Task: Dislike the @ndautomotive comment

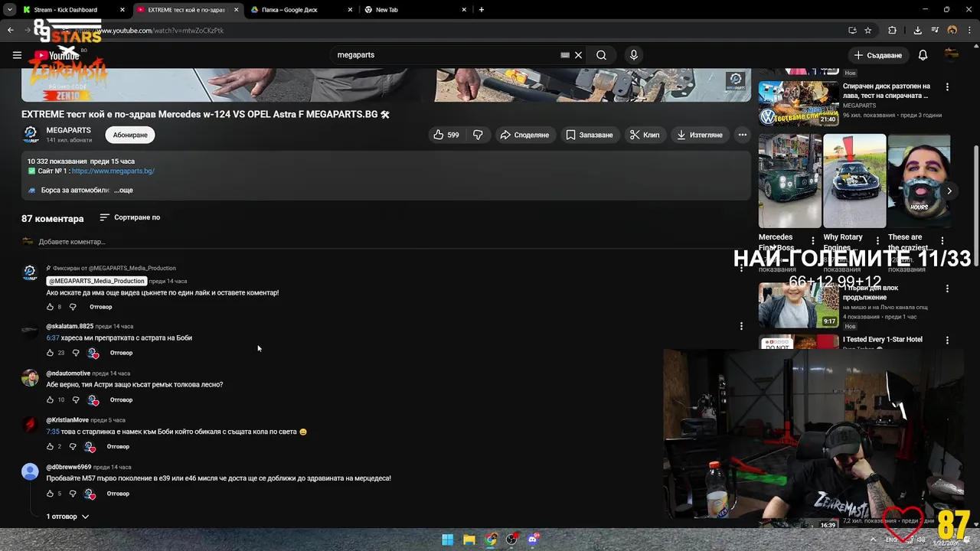Action: [x=76, y=399]
